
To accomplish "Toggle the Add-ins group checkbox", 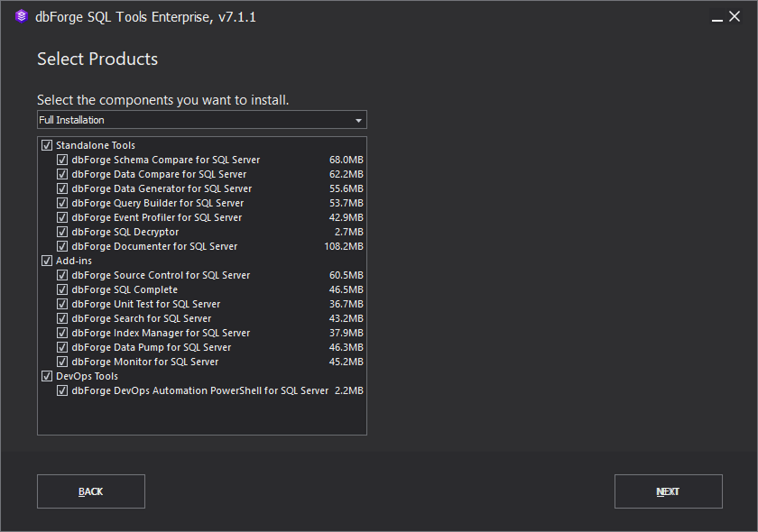I will 47,261.
